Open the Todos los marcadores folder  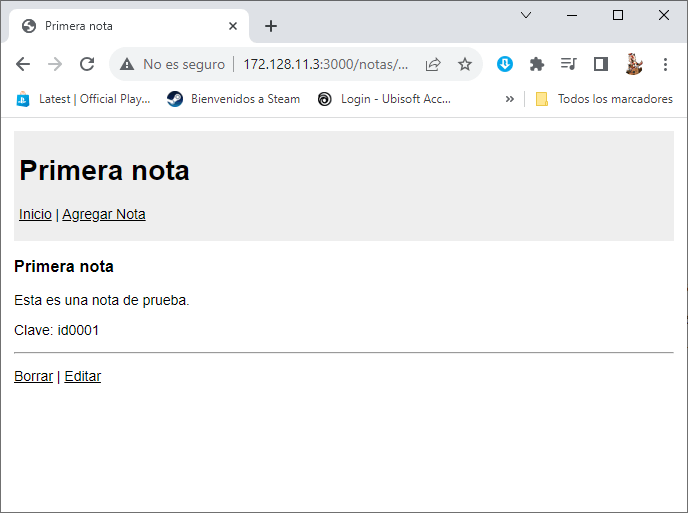pos(604,99)
